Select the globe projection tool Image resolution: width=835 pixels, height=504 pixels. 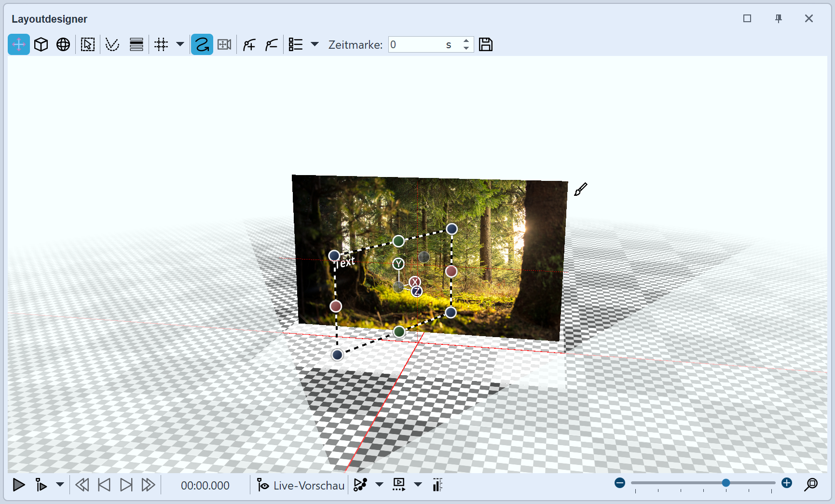pyautogui.click(x=63, y=44)
